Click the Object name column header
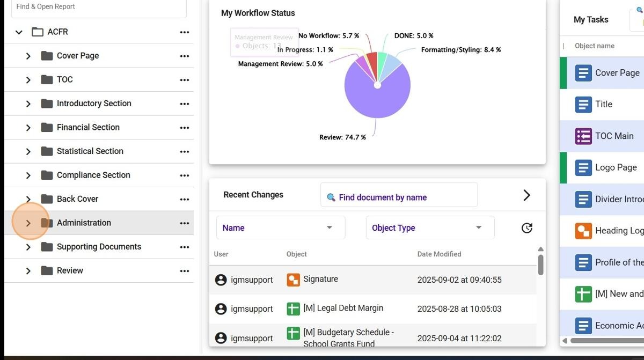Screen dimensions: 644x360 595,46
